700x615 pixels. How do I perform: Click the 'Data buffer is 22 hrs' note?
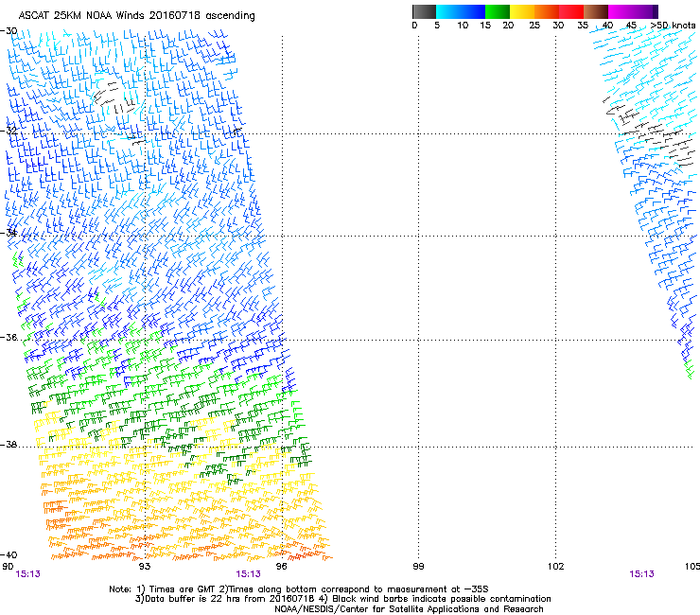342,599
